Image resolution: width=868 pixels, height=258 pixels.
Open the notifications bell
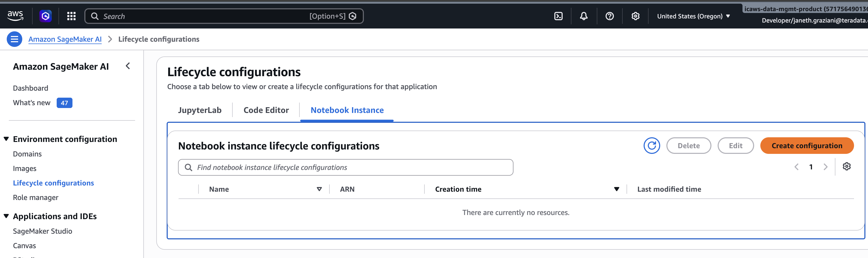[x=584, y=16]
